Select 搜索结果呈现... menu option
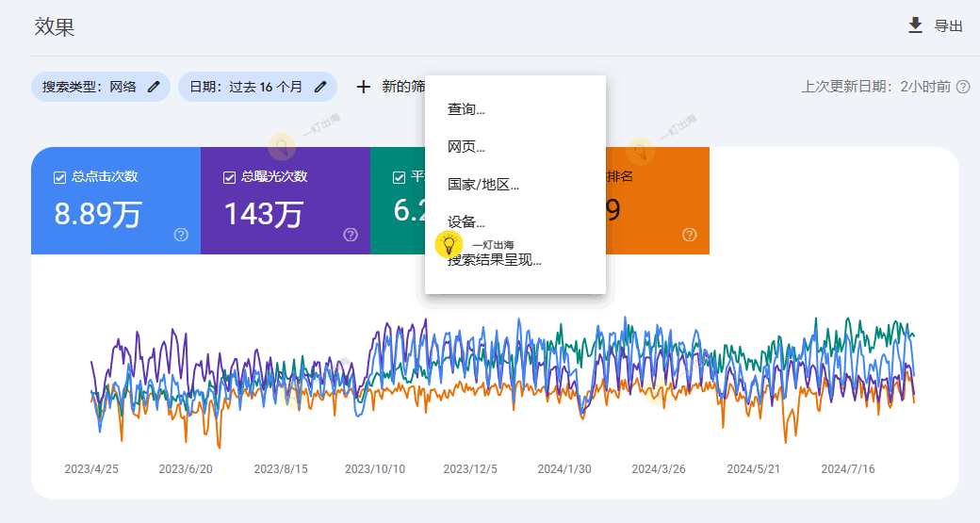This screenshot has height=523, width=980. (495, 261)
